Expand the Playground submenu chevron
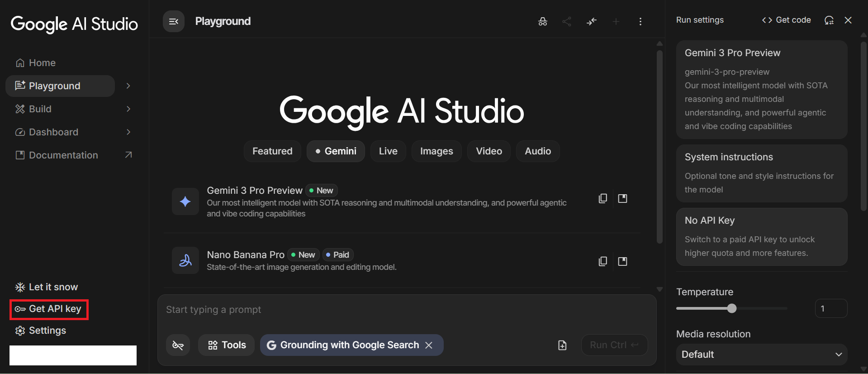 [x=128, y=86]
